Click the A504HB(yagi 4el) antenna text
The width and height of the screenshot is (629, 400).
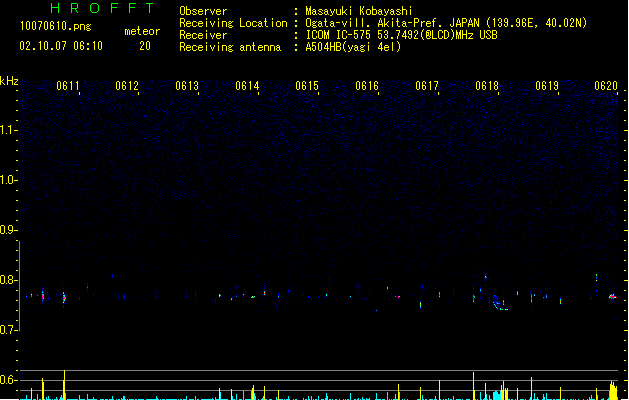[x=353, y=47]
